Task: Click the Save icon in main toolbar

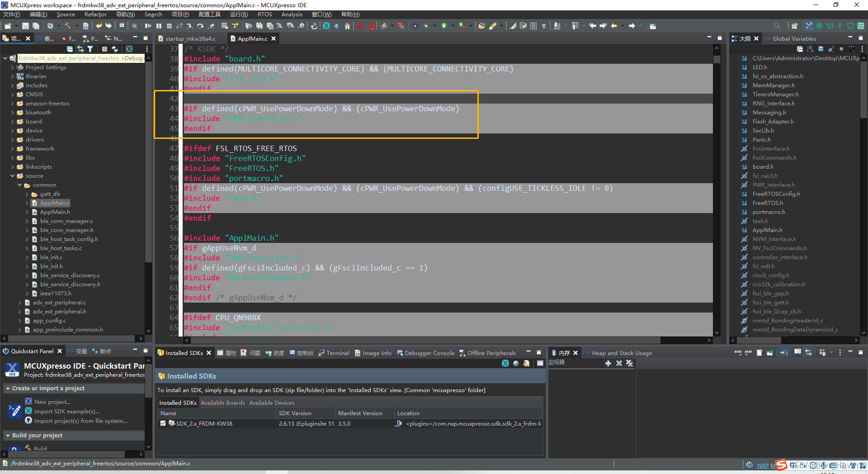Action: (x=25, y=26)
